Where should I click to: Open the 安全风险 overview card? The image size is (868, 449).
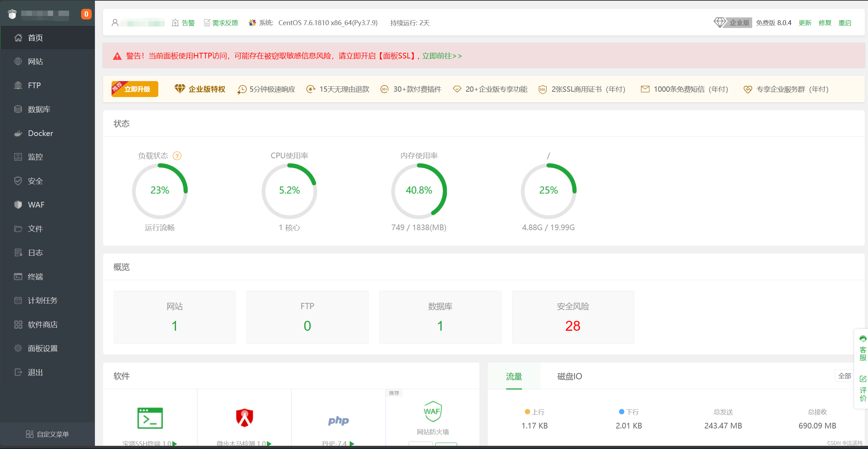pyautogui.click(x=573, y=317)
